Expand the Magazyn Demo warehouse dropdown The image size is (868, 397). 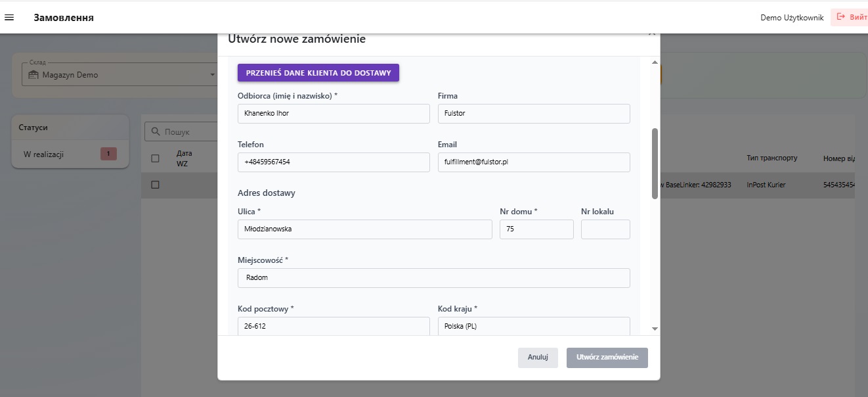click(x=212, y=75)
